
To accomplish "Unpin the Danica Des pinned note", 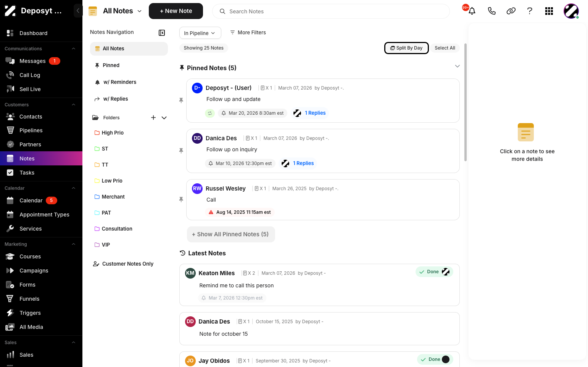I will pyautogui.click(x=181, y=151).
